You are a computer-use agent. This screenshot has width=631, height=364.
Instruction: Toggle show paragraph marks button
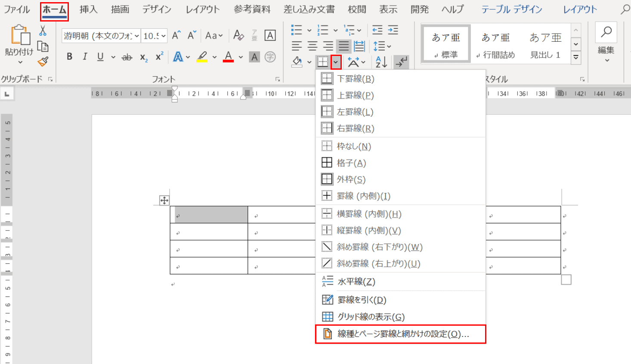point(401,62)
